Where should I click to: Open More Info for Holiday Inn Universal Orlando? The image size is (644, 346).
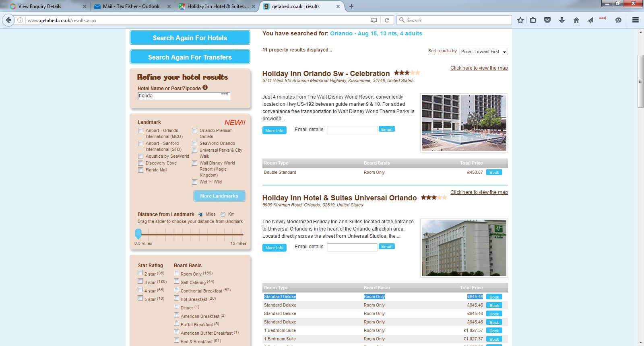click(275, 248)
